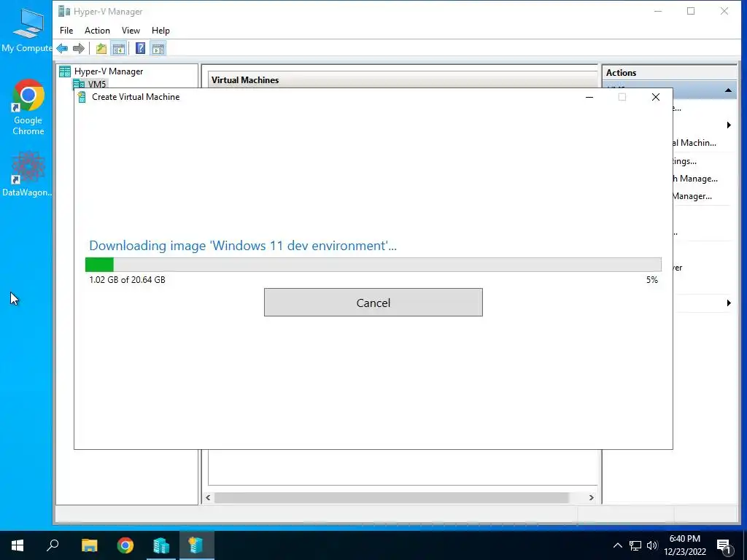Image resolution: width=747 pixels, height=560 pixels.
Task: Click the Create Virtual Machine title bar icon
Action: pos(82,97)
